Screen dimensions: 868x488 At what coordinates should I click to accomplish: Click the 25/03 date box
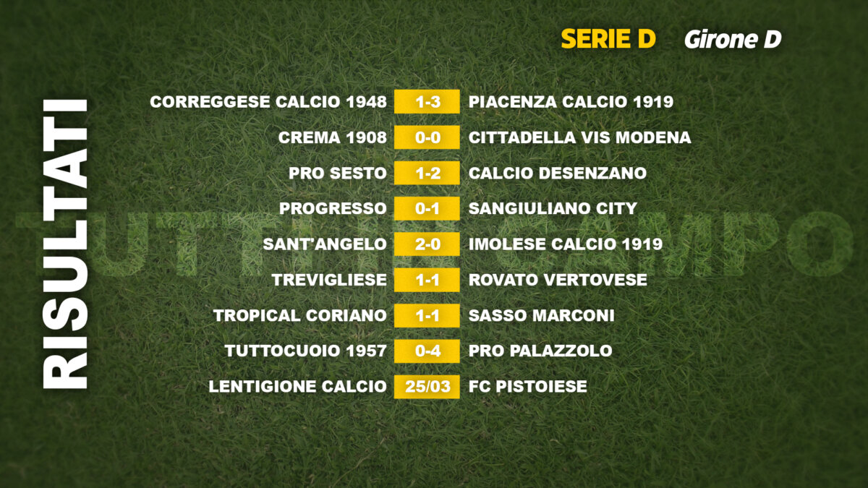pos(427,387)
